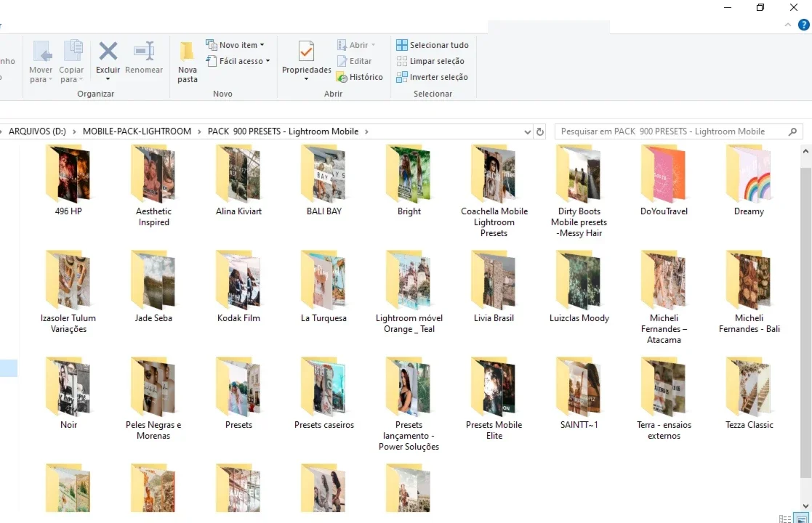The height and width of the screenshot is (523, 812).
Task: Select Lightroom móvel Orange _ Teal folder
Action: click(x=409, y=292)
